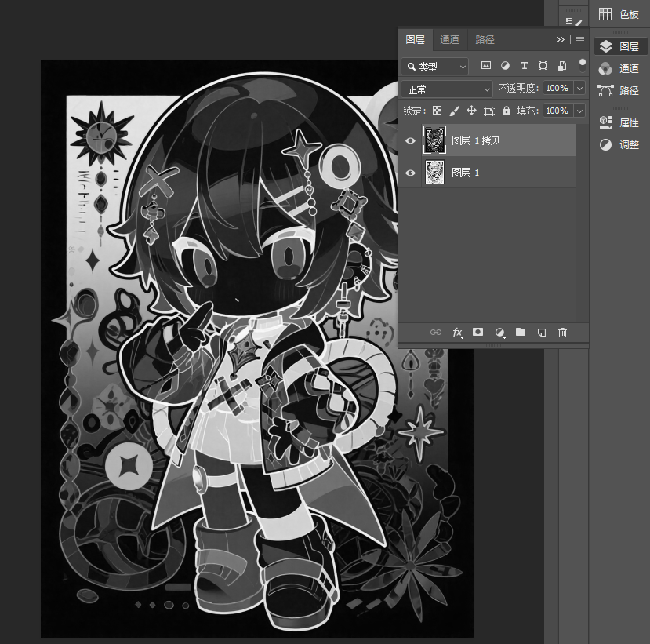The width and height of the screenshot is (650, 644).
Task: Delete layer with trash icon
Action: [x=562, y=333]
